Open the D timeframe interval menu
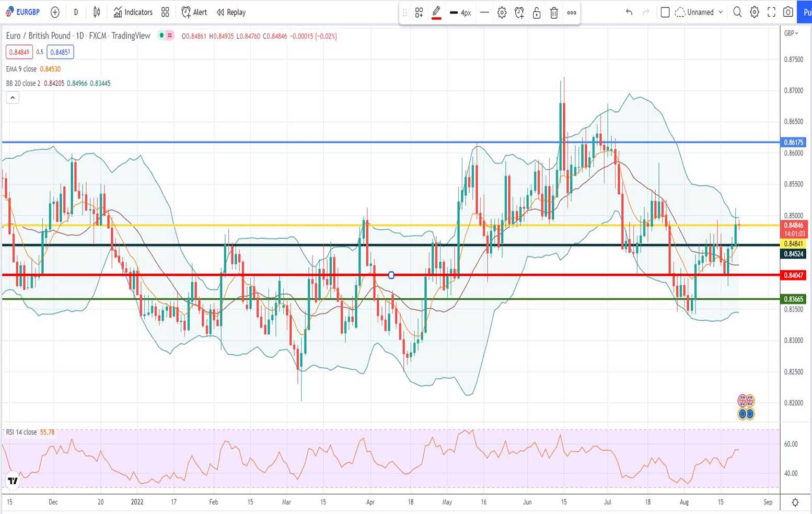812x514 pixels. click(x=76, y=12)
